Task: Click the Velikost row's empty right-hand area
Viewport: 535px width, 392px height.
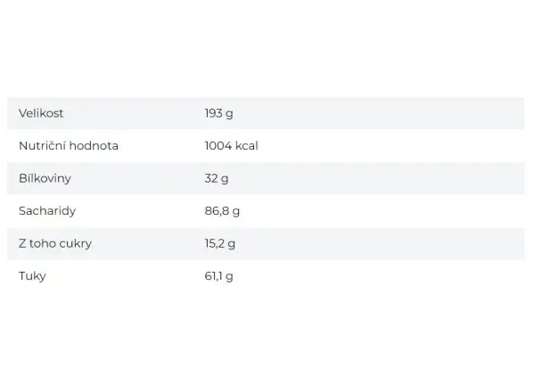Action: click(x=379, y=113)
